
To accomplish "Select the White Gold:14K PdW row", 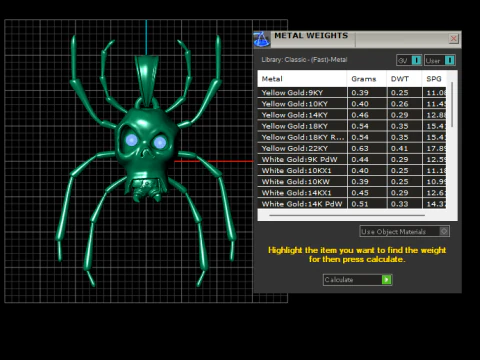I will click(x=352, y=204).
